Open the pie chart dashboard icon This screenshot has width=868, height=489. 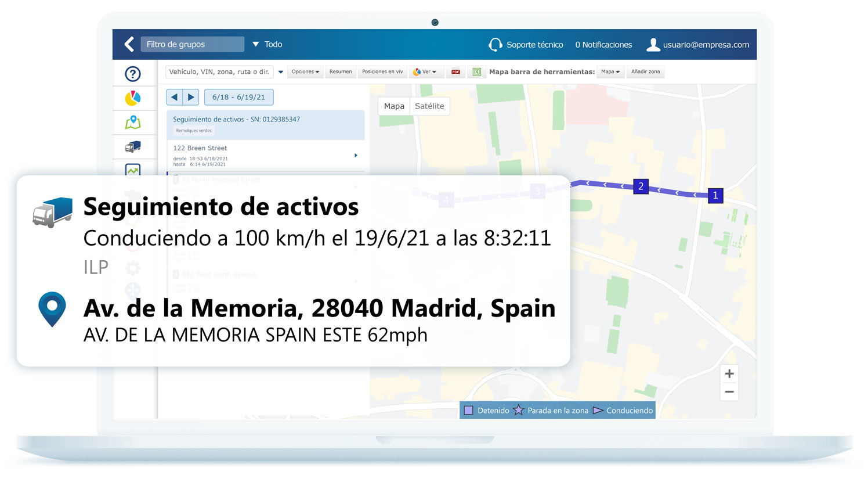(133, 98)
